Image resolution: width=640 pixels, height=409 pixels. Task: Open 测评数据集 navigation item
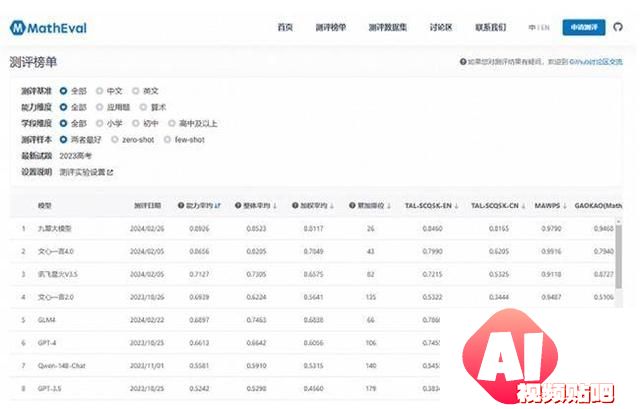coord(388,27)
